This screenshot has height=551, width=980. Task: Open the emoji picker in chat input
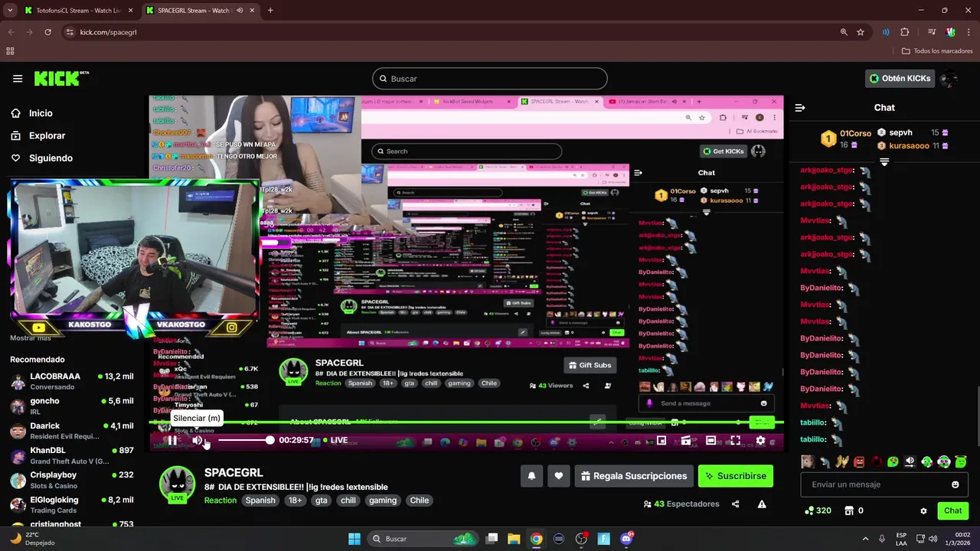tap(955, 484)
